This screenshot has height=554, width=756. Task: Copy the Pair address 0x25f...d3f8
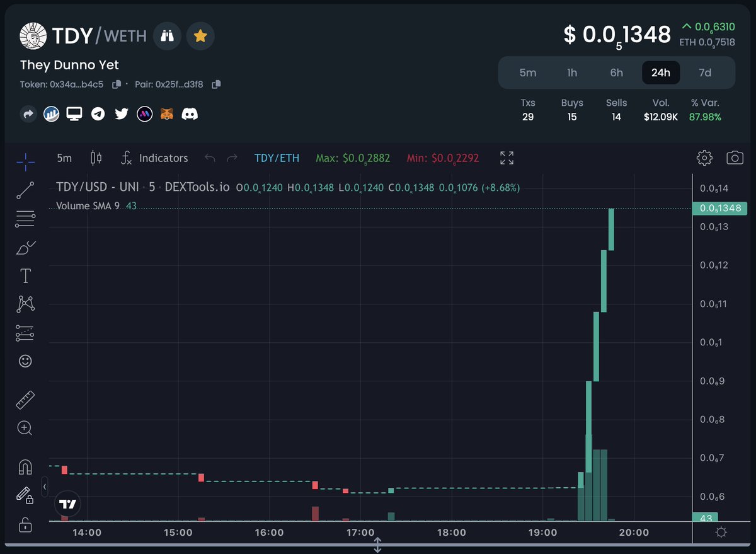216,84
